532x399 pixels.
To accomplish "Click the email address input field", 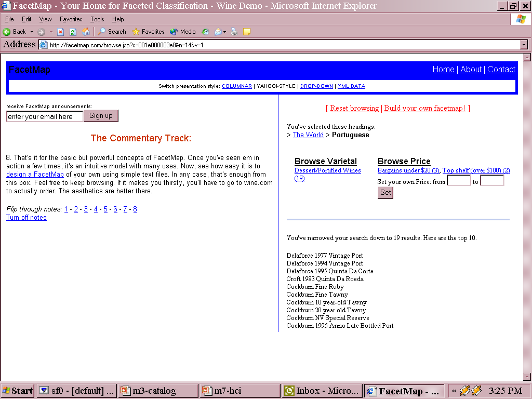I will click(x=45, y=117).
